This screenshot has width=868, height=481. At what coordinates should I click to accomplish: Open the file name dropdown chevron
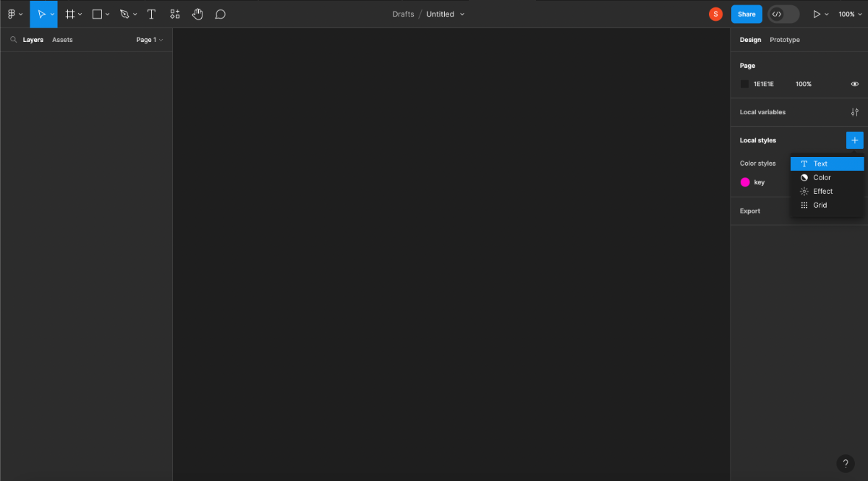pos(462,14)
